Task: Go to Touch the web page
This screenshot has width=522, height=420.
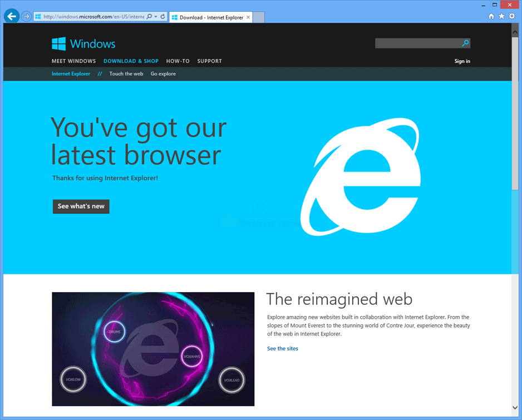Action: pyautogui.click(x=126, y=73)
